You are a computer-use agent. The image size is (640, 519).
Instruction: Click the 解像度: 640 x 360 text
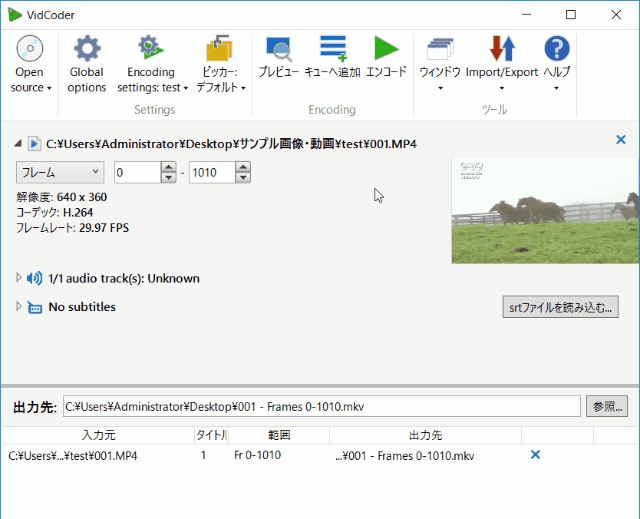[62, 197]
